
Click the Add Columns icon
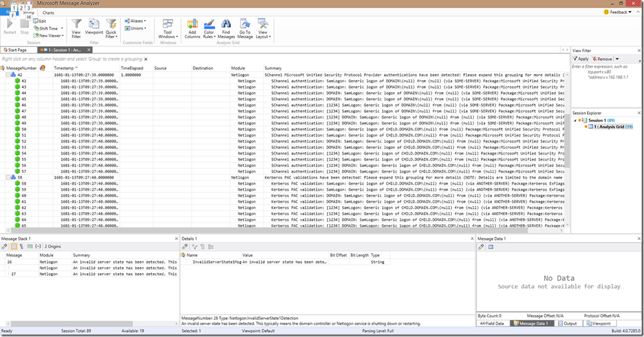[192, 24]
